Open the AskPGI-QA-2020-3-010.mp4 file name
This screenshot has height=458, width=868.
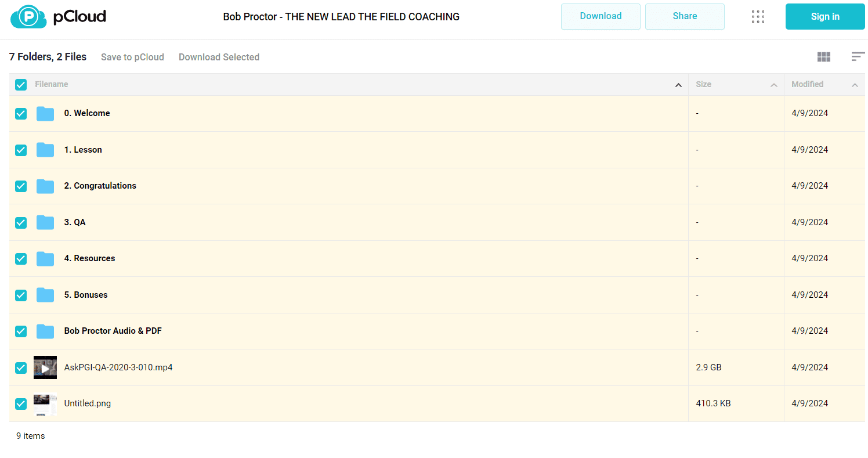click(118, 367)
